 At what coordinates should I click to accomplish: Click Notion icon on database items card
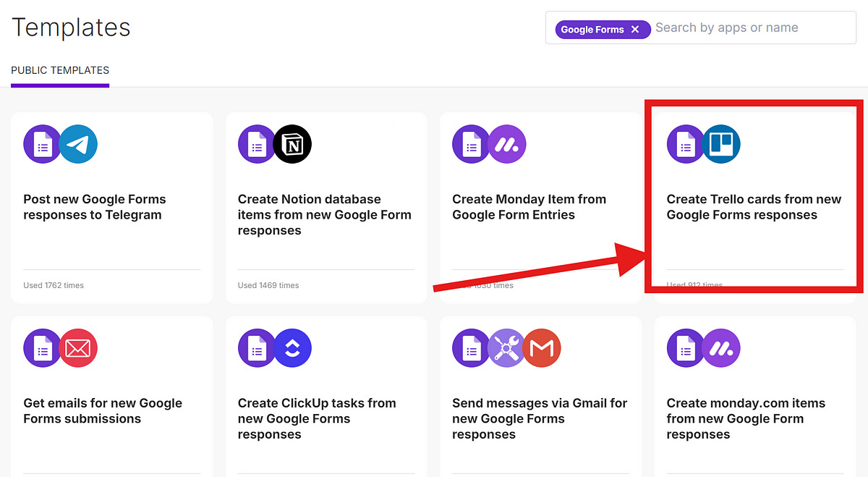(x=293, y=144)
